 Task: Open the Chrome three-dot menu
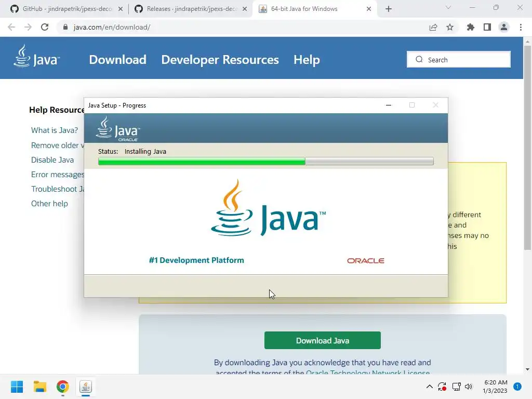point(521,27)
